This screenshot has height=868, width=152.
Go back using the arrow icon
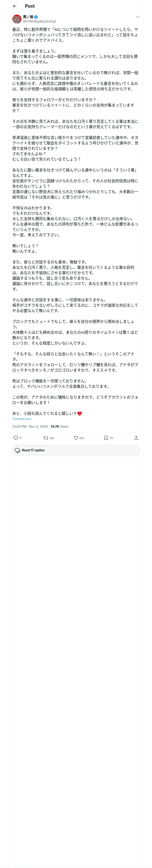(15, 6)
